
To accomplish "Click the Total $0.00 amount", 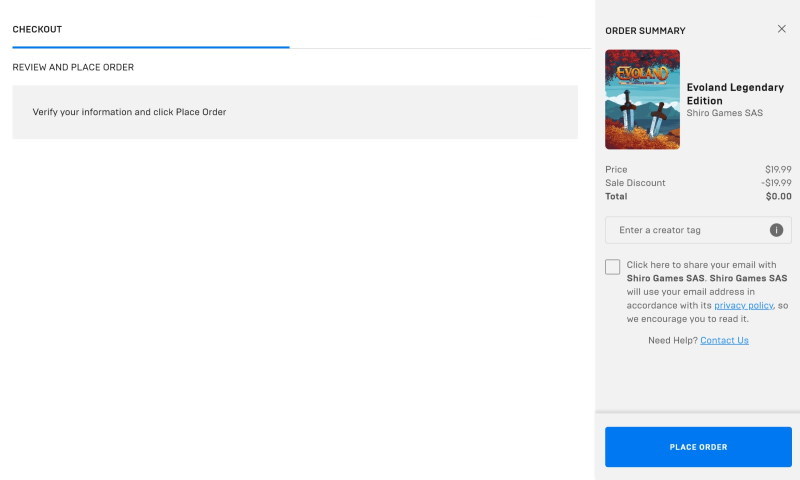I will tap(779, 196).
